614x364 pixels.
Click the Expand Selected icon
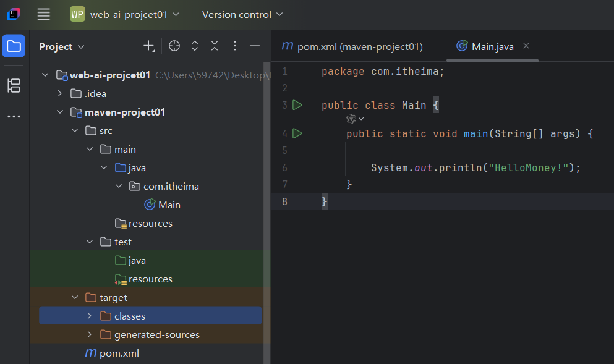point(195,46)
